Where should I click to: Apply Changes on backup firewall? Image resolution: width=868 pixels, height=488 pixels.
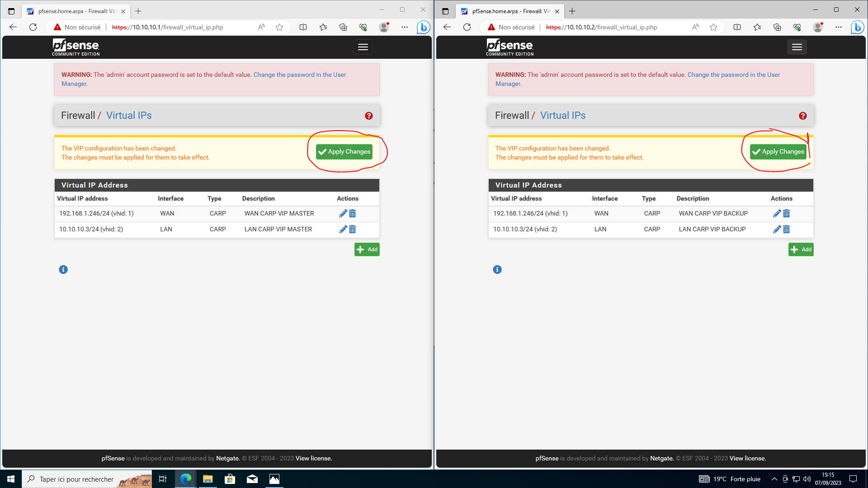point(778,152)
